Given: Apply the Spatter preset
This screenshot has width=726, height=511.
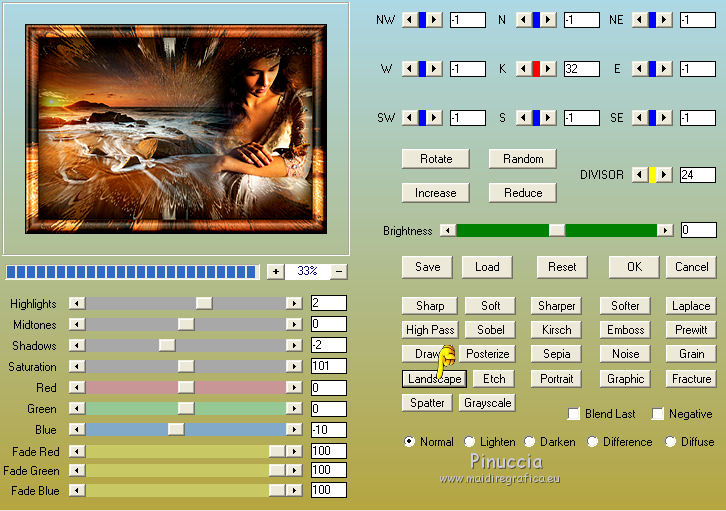Looking at the screenshot, I should (x=427, y=403).
